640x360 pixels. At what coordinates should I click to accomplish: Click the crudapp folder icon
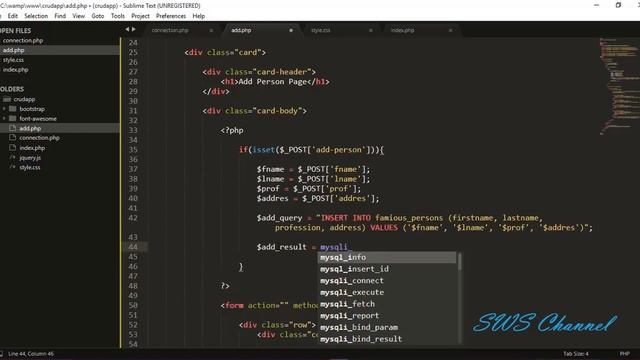coord(7,99)
